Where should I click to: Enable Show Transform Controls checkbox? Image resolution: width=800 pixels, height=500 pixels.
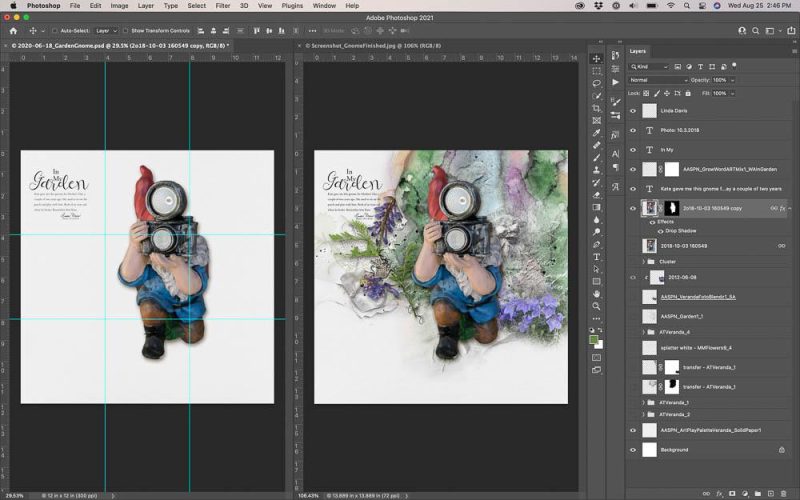pos(125,31)
